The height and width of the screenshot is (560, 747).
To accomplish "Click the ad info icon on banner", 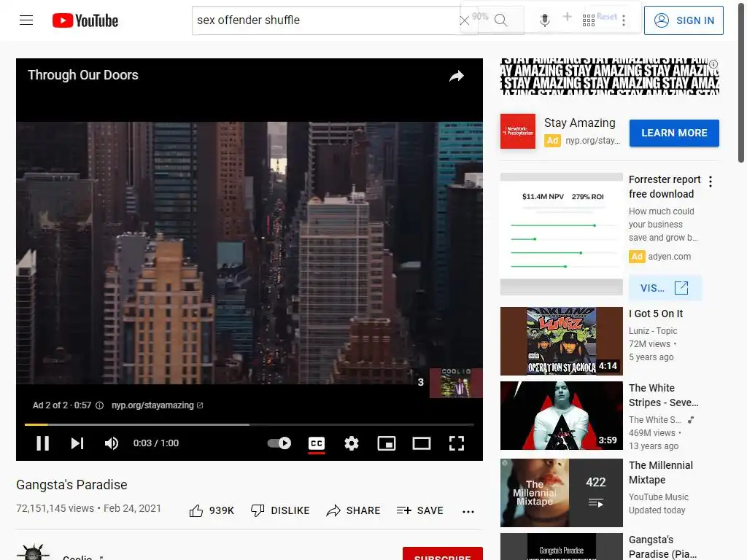I will 713,64.
